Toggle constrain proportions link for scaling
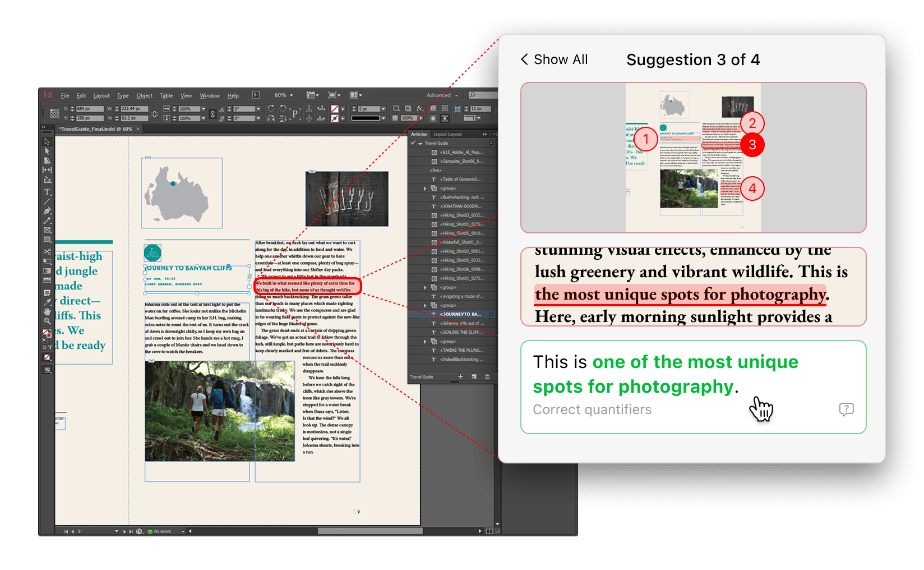 click(x=212, y=114)
